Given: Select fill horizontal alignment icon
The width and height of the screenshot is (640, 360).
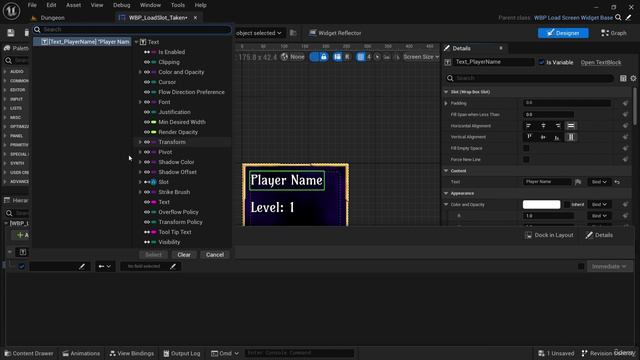Looking at the screenshot, I should pos(571,126).
